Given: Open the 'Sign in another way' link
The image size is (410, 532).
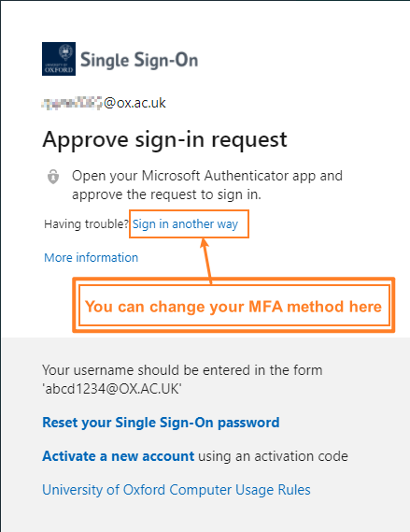Looking at the screenshot, I should (x=185, y=224).
